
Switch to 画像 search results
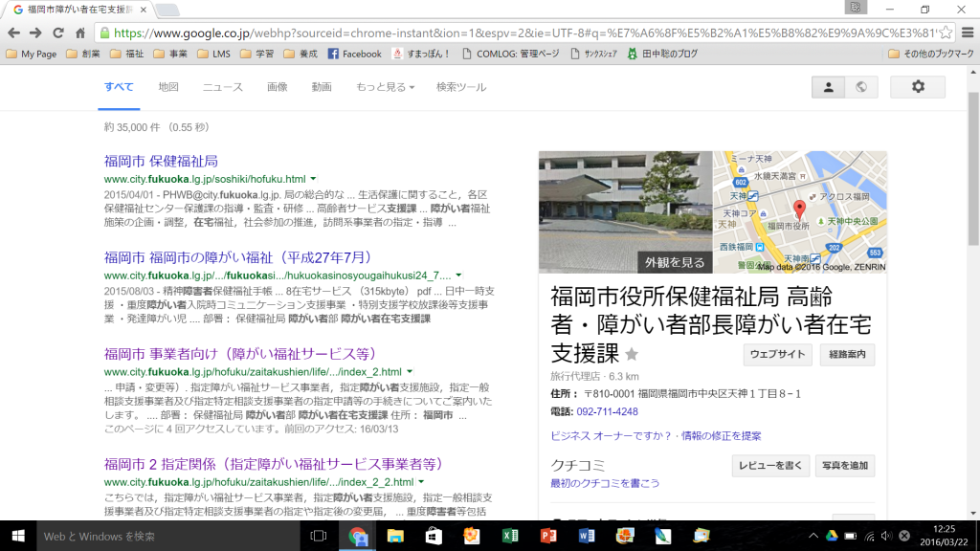tap(277, 87)
